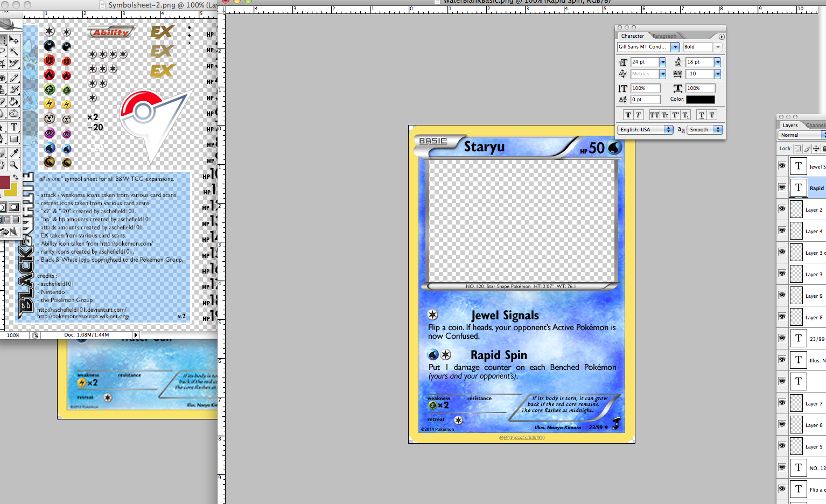Hide the Rapid Spin text layer
This screenshot has height=504, width=826.
point(782,187)
